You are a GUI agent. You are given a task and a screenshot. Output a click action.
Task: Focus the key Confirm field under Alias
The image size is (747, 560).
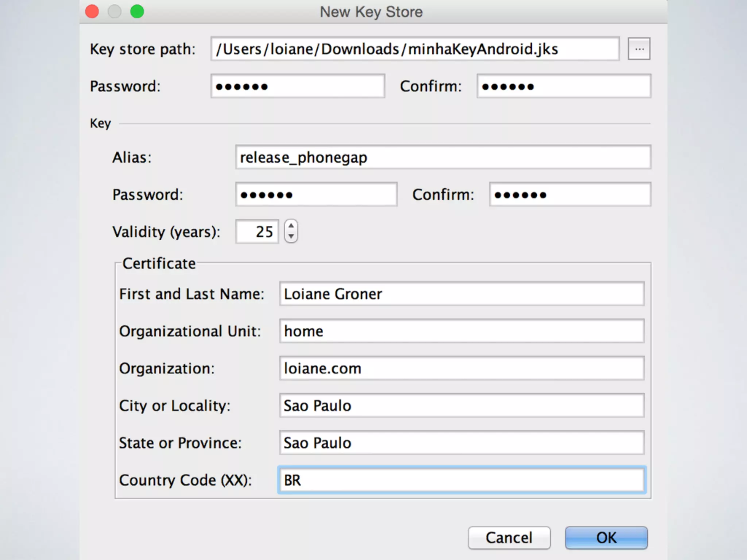[570, 195]
